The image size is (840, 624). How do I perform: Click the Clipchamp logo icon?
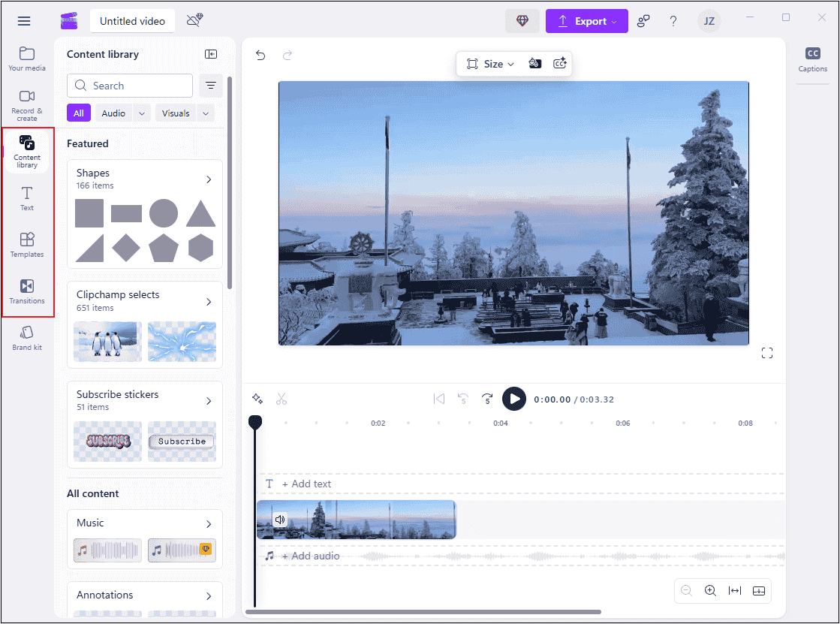click(69, 21)
